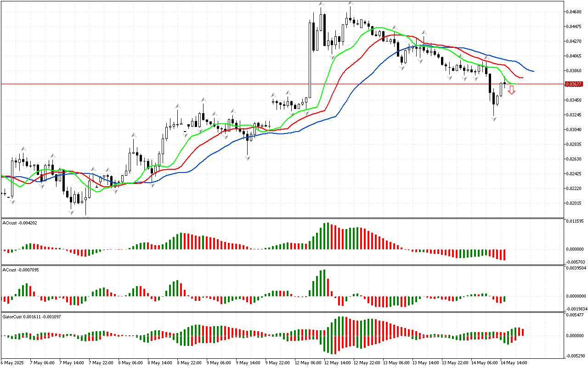
Task: Click the 0.84680 price scale label
Action: tap(575, 12)
